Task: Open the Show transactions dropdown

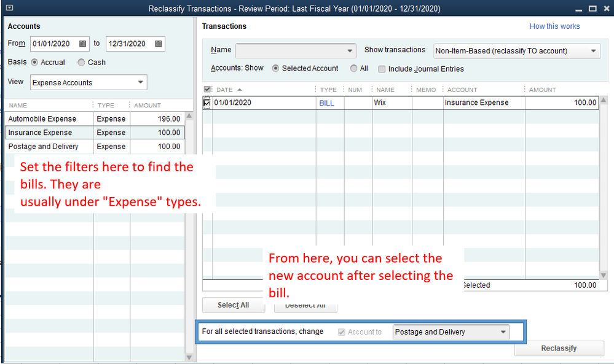Action: (x=593, y=51)
